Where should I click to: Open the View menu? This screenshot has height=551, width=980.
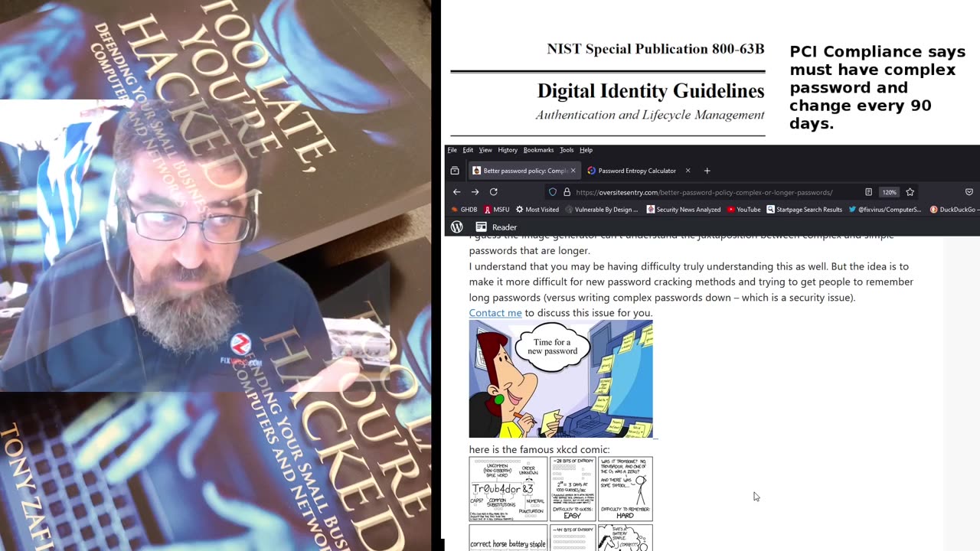coord(485,150)
